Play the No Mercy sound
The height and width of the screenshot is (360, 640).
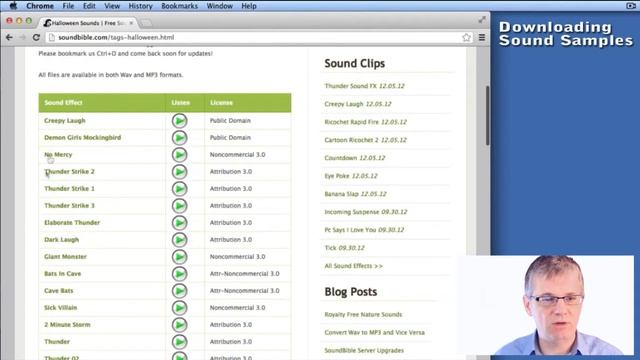(179, 155)
